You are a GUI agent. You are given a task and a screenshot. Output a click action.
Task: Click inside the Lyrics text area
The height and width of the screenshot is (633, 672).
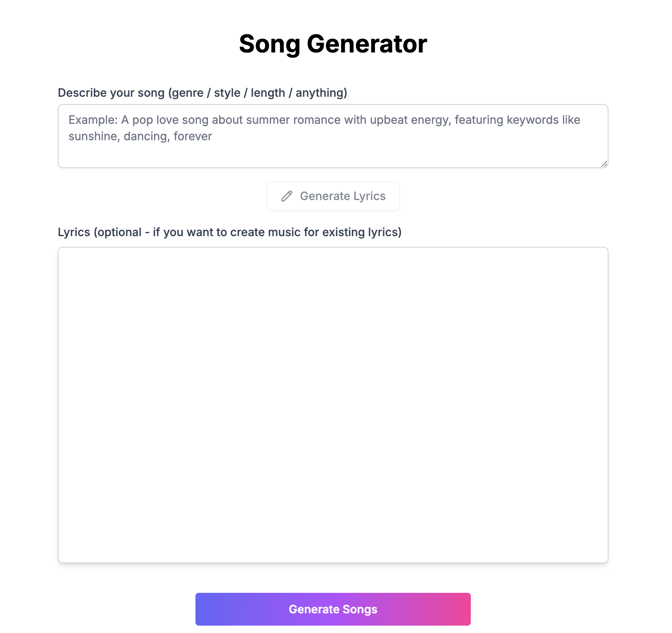coord(333,406)
